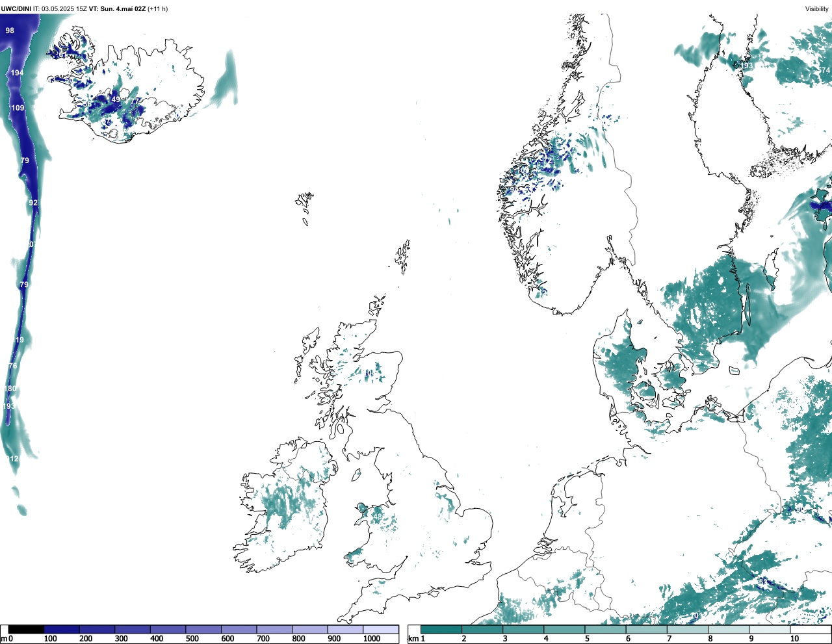Click the 92 visibility value on the map
Screen dimensions: 832x644
coord(33,203)
